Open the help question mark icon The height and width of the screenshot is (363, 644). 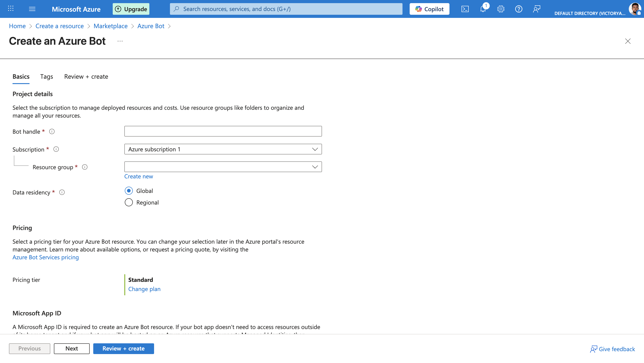[519, 9]
